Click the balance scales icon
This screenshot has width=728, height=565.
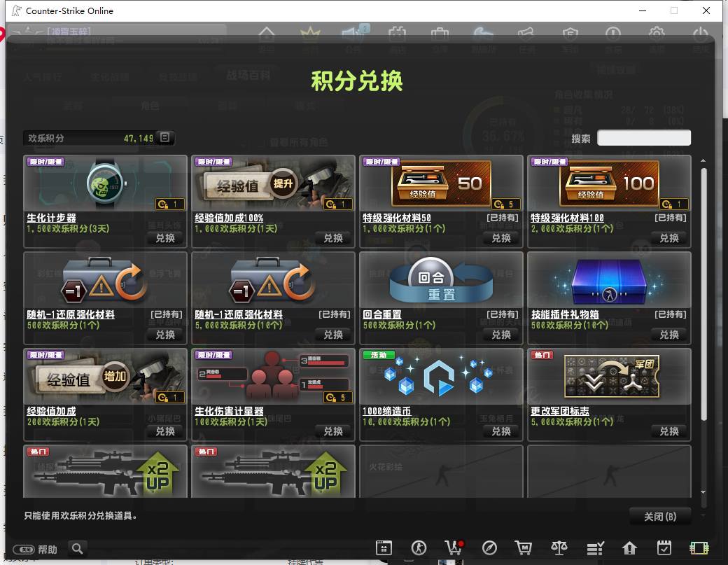click(x=559, y=548)
